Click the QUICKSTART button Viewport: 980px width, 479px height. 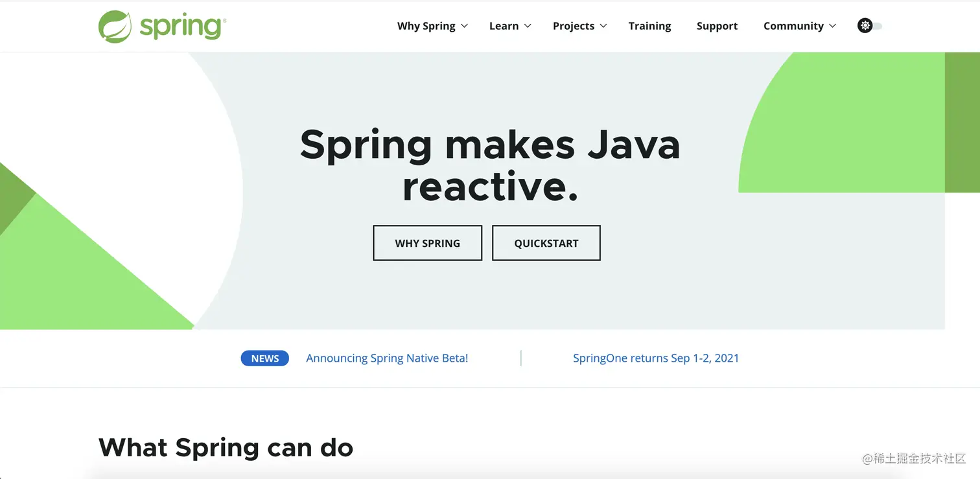coord(546,243)
